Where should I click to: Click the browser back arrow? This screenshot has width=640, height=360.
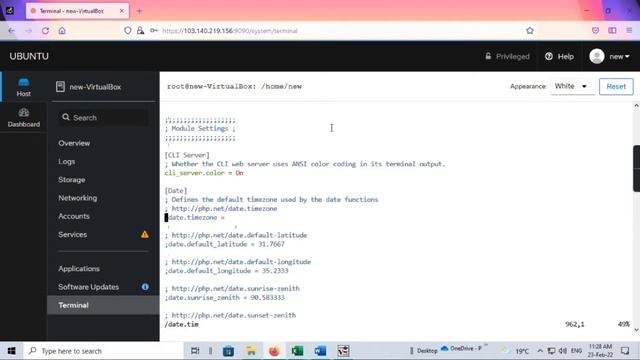pyautogui.click(x=11, y=31)
